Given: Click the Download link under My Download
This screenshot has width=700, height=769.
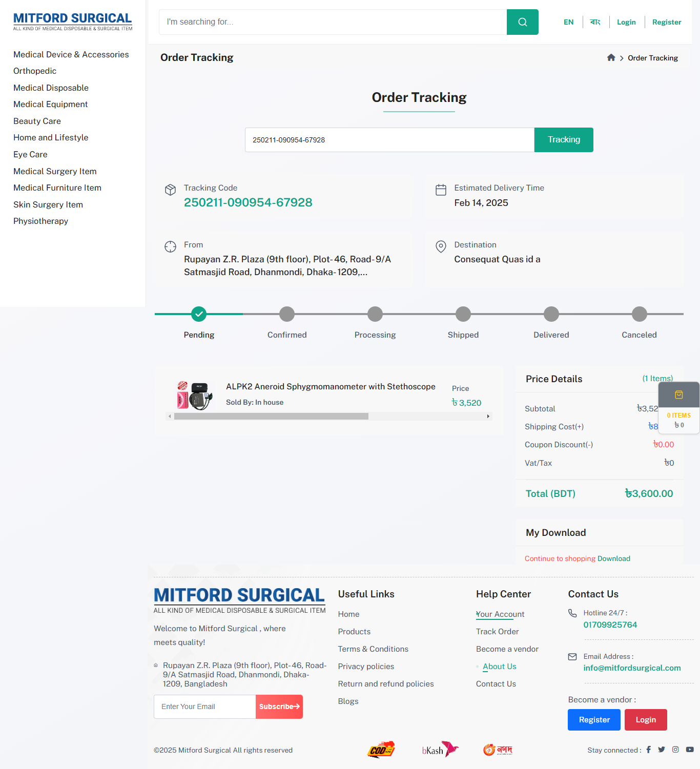Looking at the screenshot, I should pyautogui.click(x=614, y=558).
